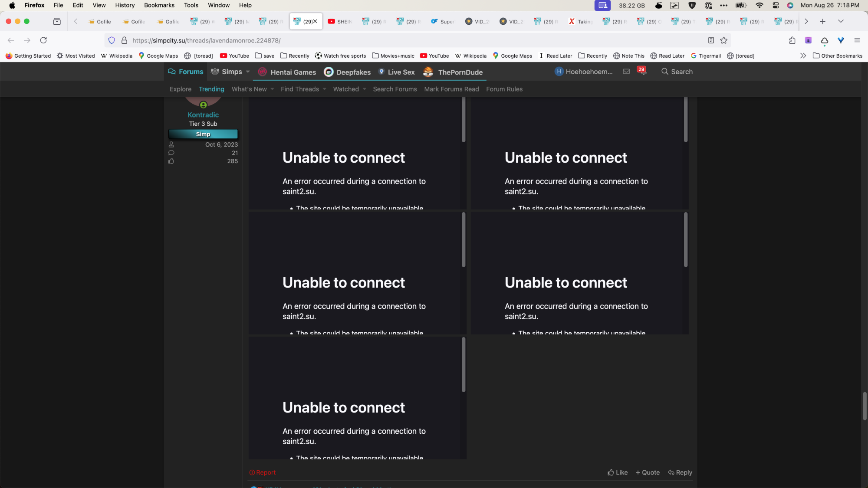The width and height of the screenshot is (868, 488).
Task: Click the Reply link on post
Action: pyautogui.click(x=680, y=472)
